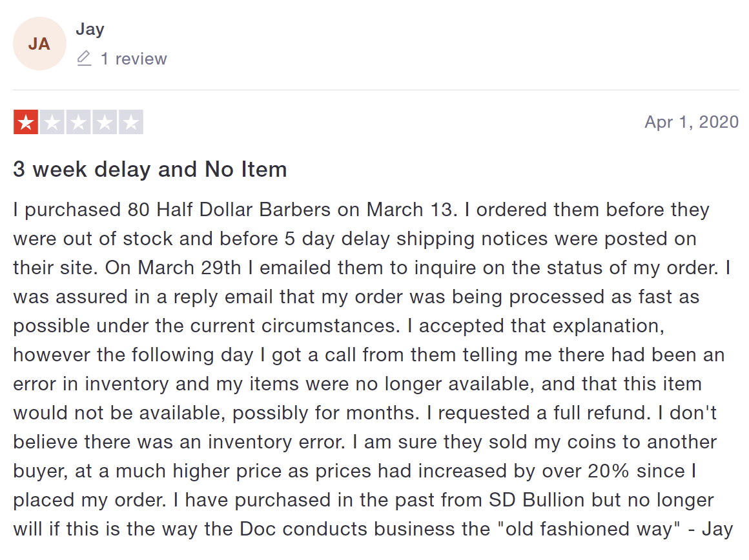Click 'Half Dollar Barbers' in first sentence
The height and width of the screenshot is (560, 749).
[x=243, y=210]
